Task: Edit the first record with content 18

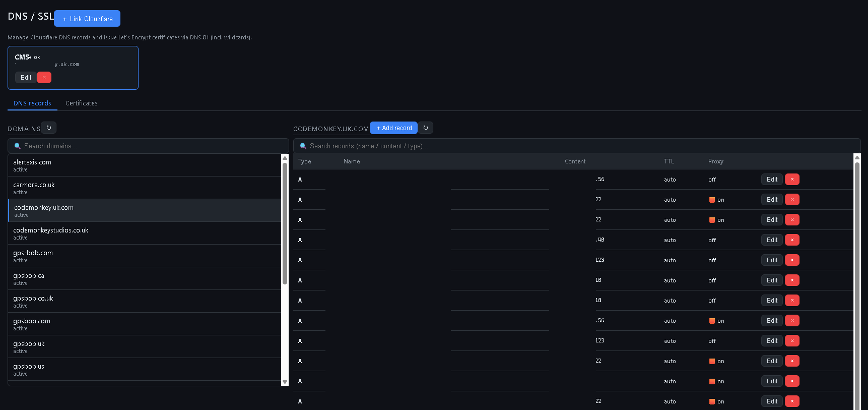Action: 772,280
